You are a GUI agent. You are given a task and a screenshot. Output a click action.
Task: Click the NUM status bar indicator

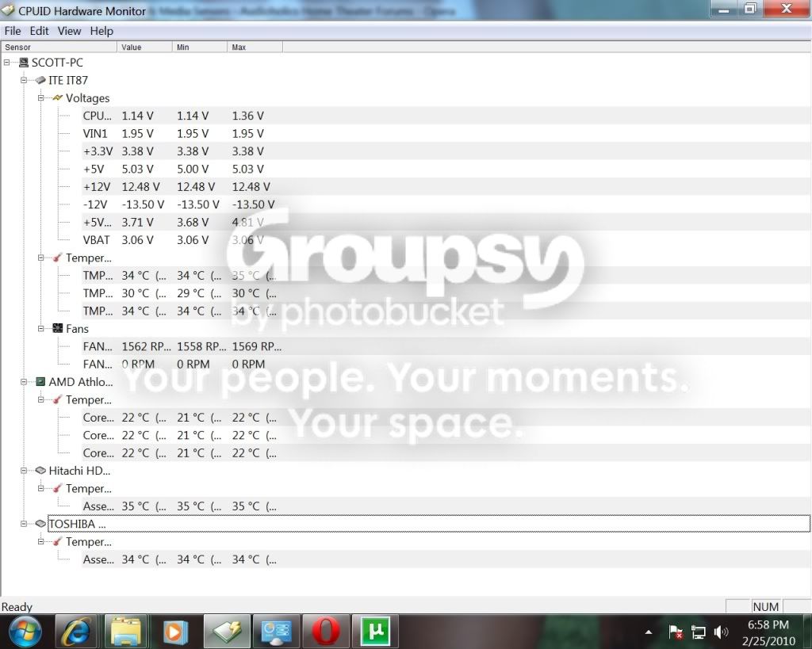765,606
